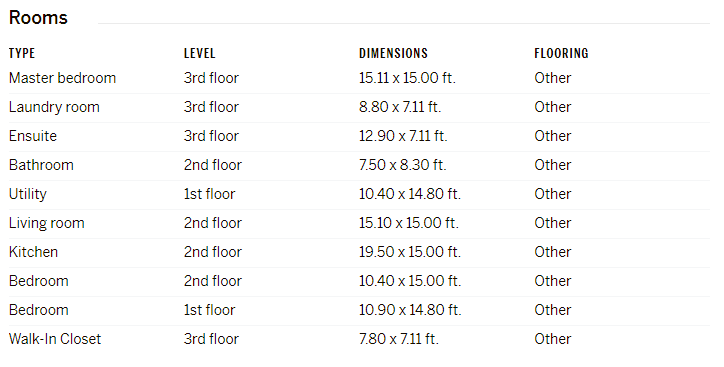Click the Walk-In Closet row label

click(54, 339)
